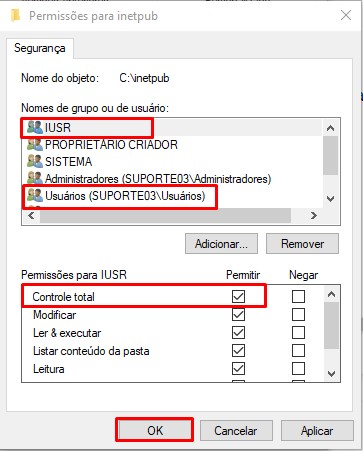Click the user list scroll up arrow
The image size is (363, 451).
coord(330,128)
